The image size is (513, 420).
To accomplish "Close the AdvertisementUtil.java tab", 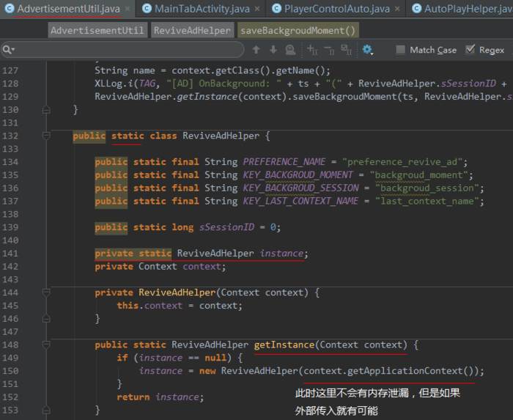I will click(128, 9).
